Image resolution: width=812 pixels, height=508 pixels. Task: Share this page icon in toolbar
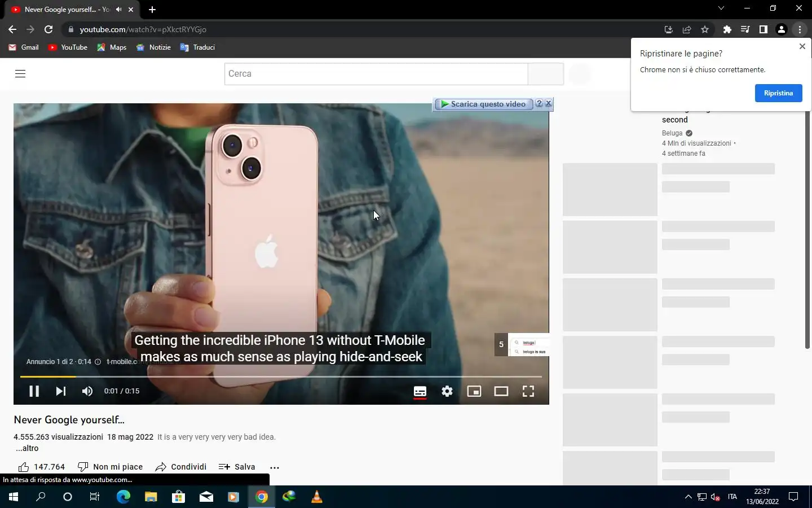(x=687, y=29)
